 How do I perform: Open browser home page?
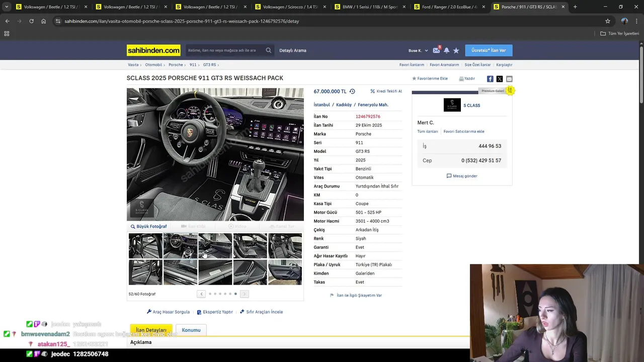tap(43, 21)
